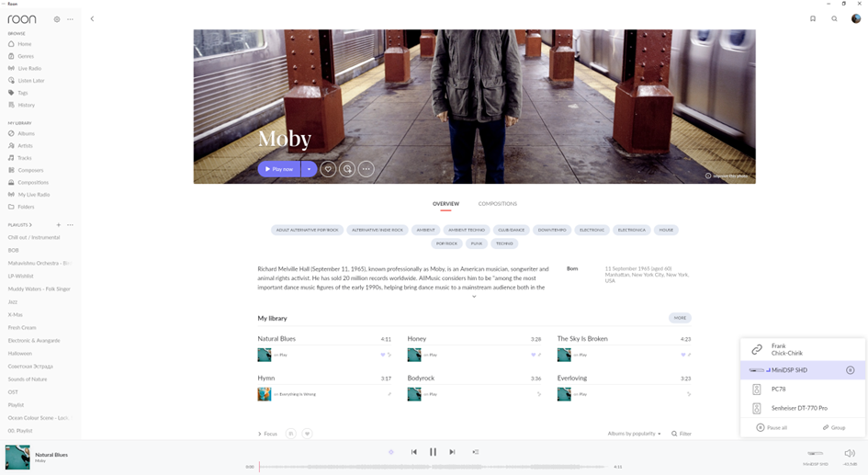The height and width of the screenshot is (475, 868).
Task: Open Albums by popularity sort dropdown
Action: click(635, 434)
